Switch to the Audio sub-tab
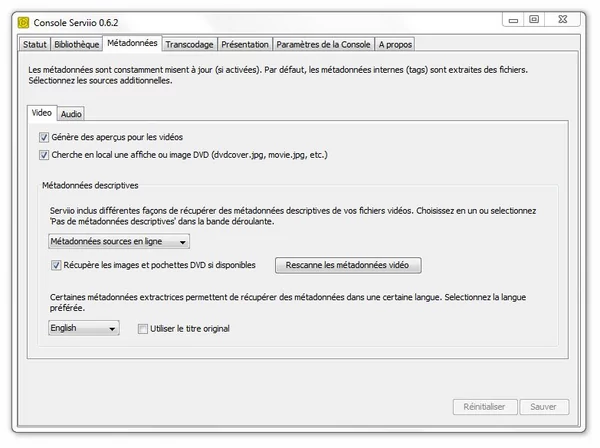600x448 pixels. point(71,114)
